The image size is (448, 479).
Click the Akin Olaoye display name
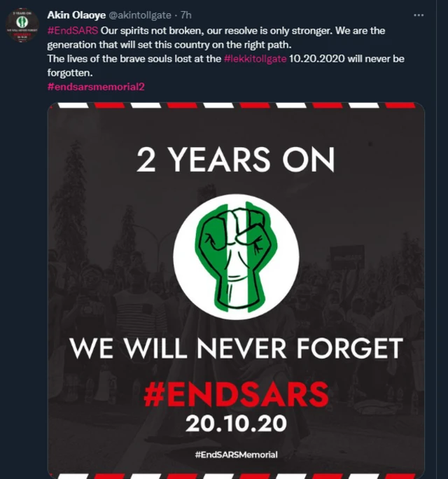point(76,15)
